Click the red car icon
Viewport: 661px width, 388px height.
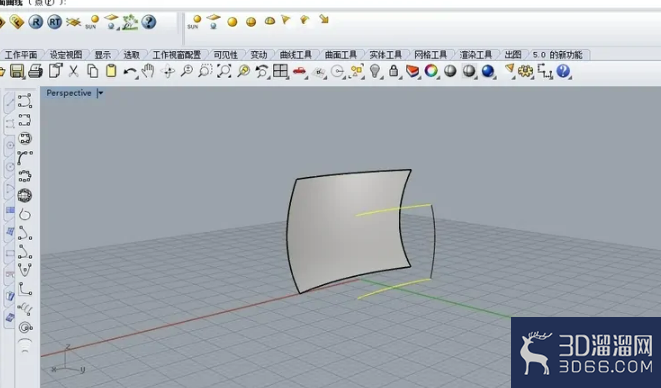[299, 71]
